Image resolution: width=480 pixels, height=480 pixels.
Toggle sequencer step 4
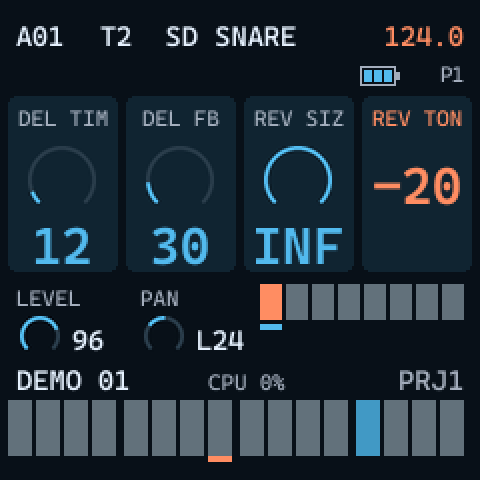pyautogui.click(x=104, y=428)
